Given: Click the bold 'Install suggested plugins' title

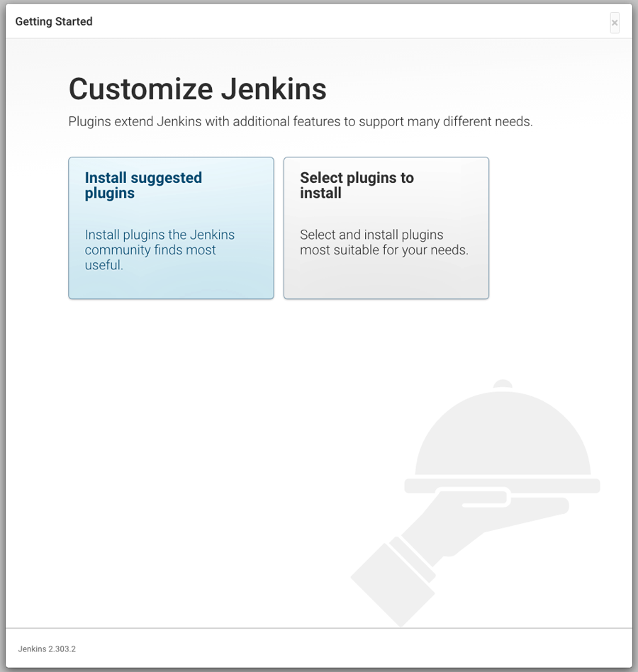Looking at the screenshot, I should point(143,185).
